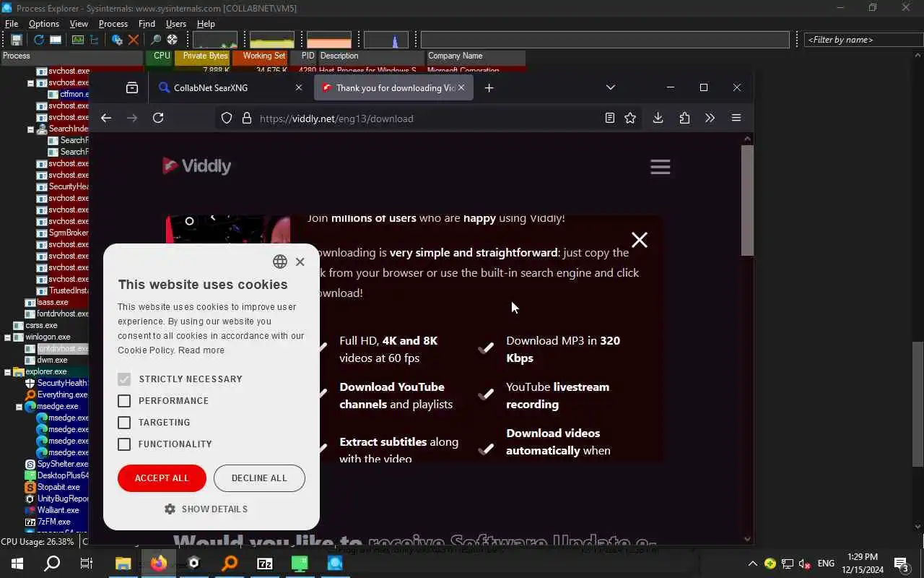Close Viddly promo overlay with large X
Viewport: 924px width, 578px height.
[640, 240]
